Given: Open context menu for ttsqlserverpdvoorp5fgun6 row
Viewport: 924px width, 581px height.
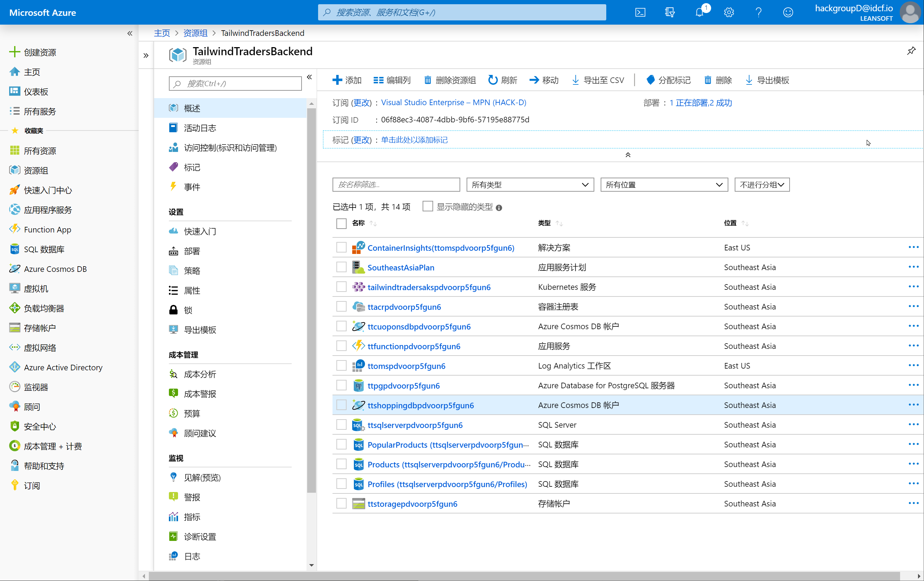Looking at the screenshot, I should click(914, 424).
